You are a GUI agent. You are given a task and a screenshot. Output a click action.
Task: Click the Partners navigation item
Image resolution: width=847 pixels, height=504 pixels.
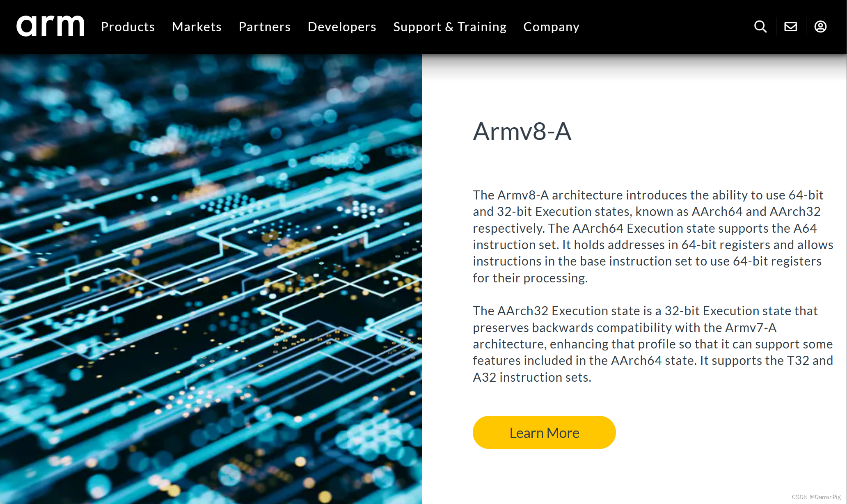tap(264, 26)
